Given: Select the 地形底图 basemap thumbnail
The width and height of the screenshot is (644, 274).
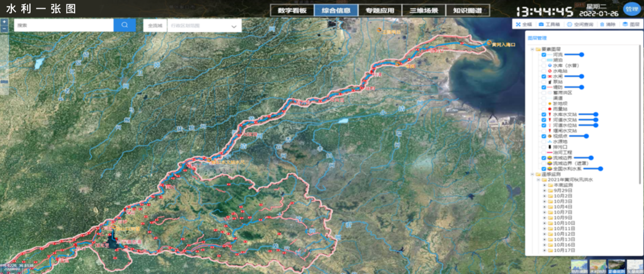Looking at the screenshot, I should 579,266.
